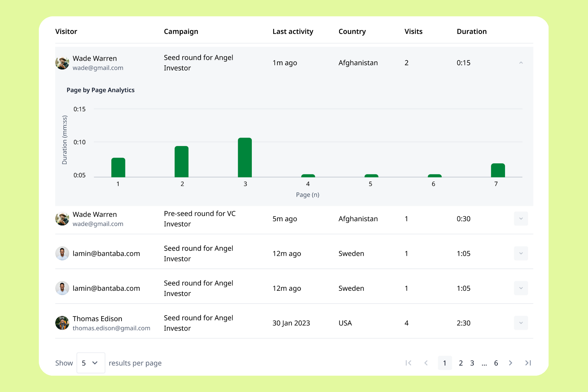Go to page 6 in pagination
588x392 pixels.
[496, 363]
